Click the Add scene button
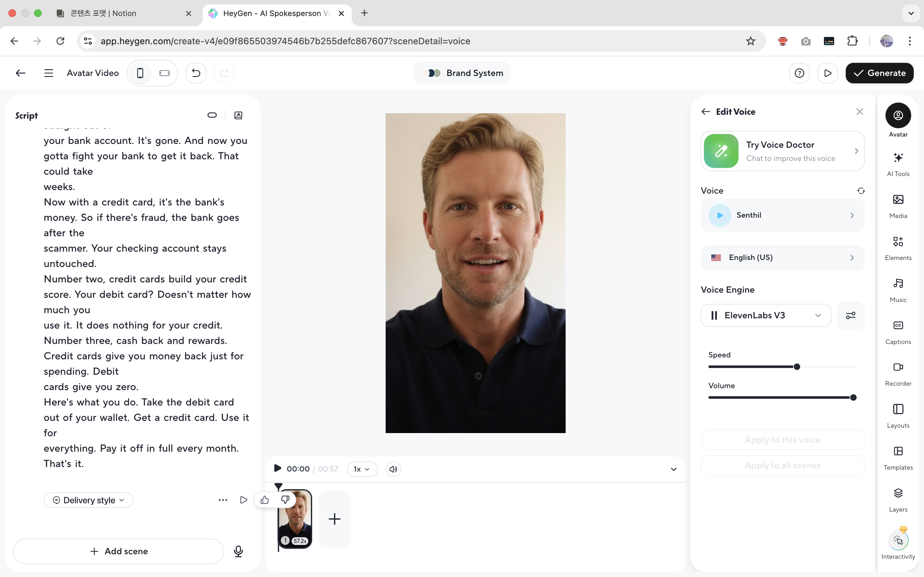The width and height of the screenshot is (924, 577). [x=118, y=551]
